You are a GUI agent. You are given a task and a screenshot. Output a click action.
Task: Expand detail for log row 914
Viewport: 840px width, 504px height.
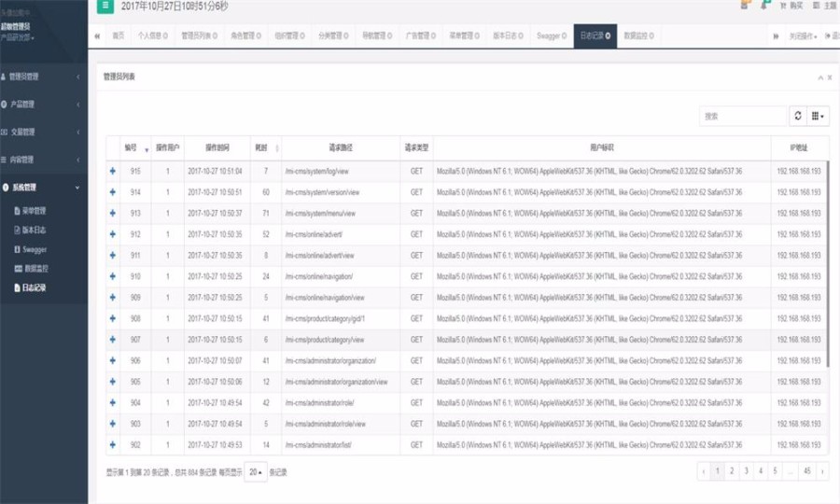point(113,191)
